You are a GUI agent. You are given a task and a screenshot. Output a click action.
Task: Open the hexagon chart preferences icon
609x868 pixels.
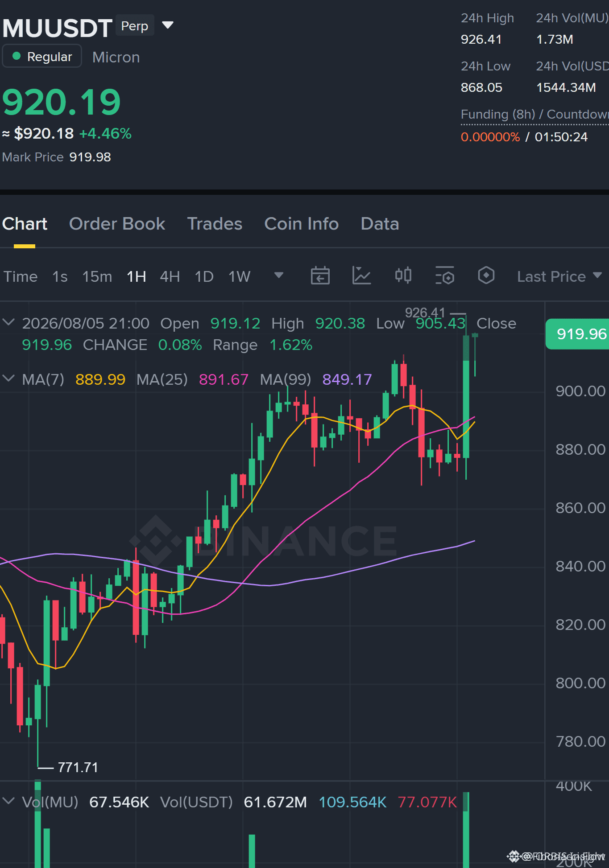(486, 276)
